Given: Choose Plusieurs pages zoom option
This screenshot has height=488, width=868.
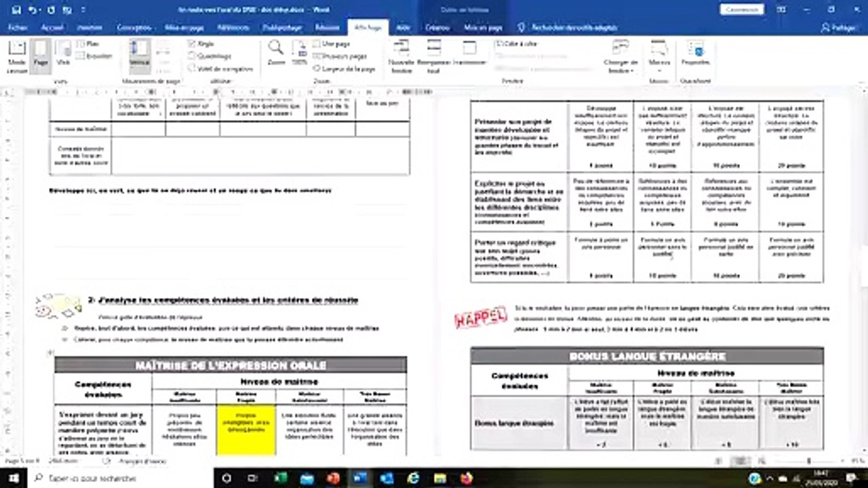Looking at the screenshot, I should (x=340, y=56).
